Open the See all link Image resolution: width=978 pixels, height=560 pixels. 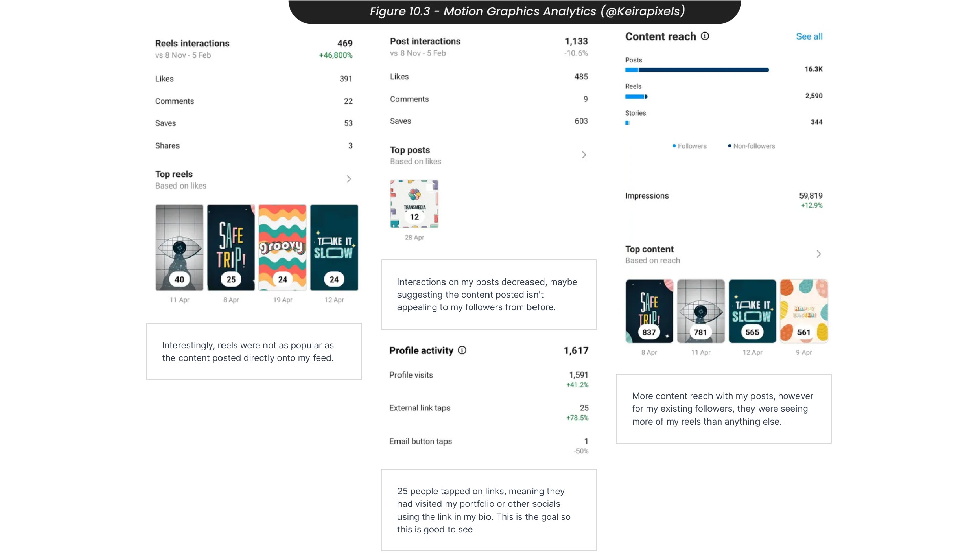coord(809,36)
